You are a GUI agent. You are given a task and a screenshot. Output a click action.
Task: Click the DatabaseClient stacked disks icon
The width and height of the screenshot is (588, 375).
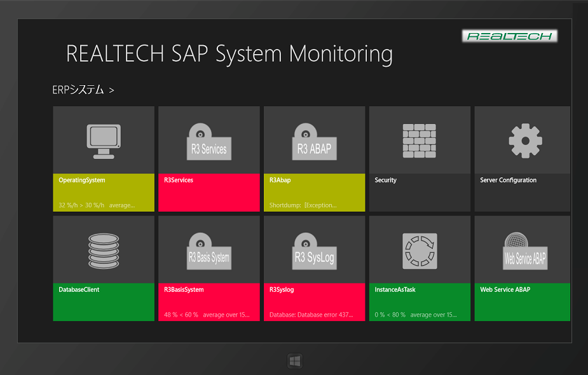pyautogui.click(x=104, y=251)
